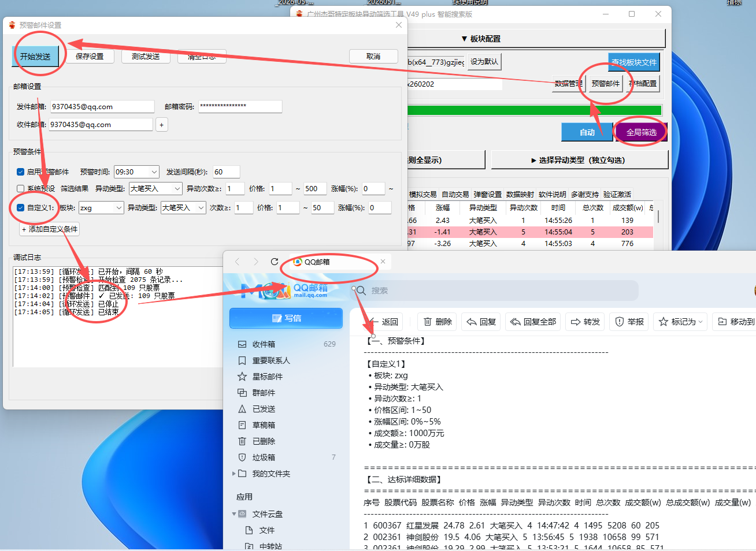Click 转发 forward in mail toolbar
This screenshot has width=756, height=551.
click(x=585, y=322)
